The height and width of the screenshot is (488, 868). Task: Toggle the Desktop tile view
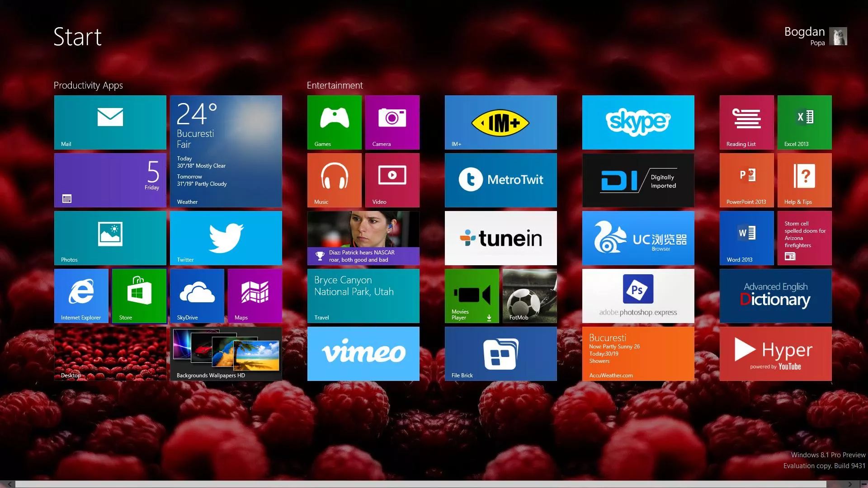110,354
